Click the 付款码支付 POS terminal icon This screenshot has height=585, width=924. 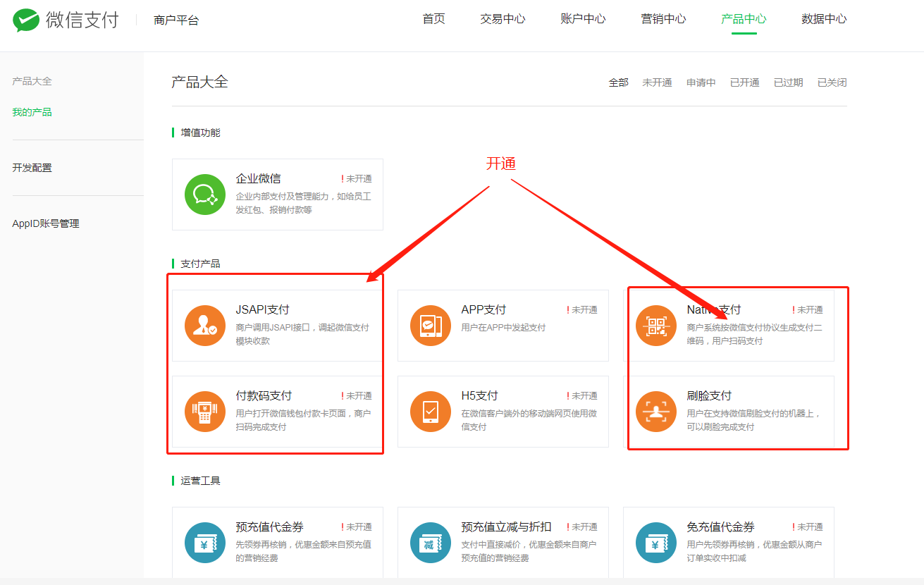(205, 412)
